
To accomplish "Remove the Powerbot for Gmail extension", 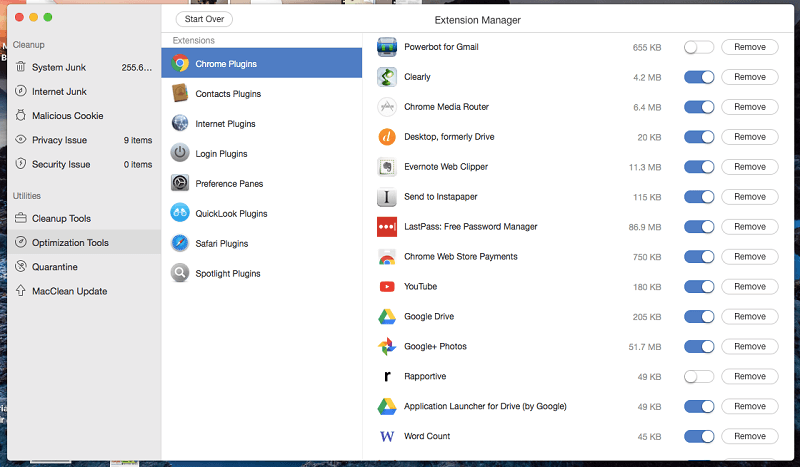I will point(749,47).
